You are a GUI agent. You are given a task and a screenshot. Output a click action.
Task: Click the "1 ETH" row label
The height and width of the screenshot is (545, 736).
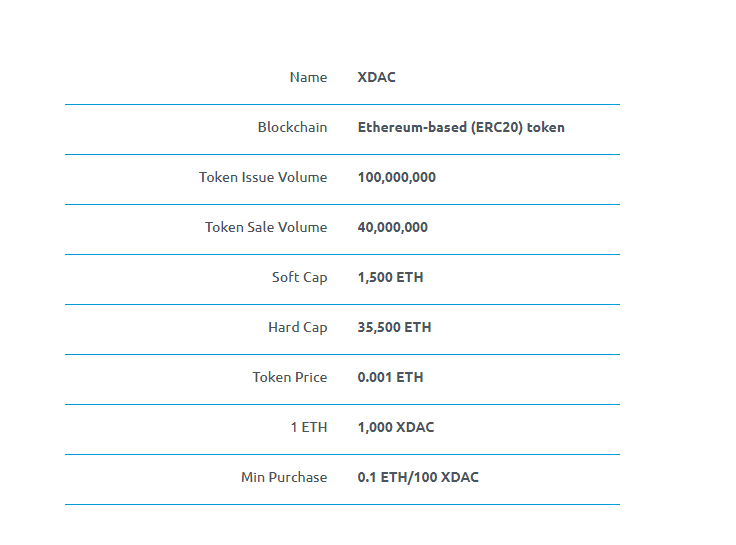pos(308,427)
